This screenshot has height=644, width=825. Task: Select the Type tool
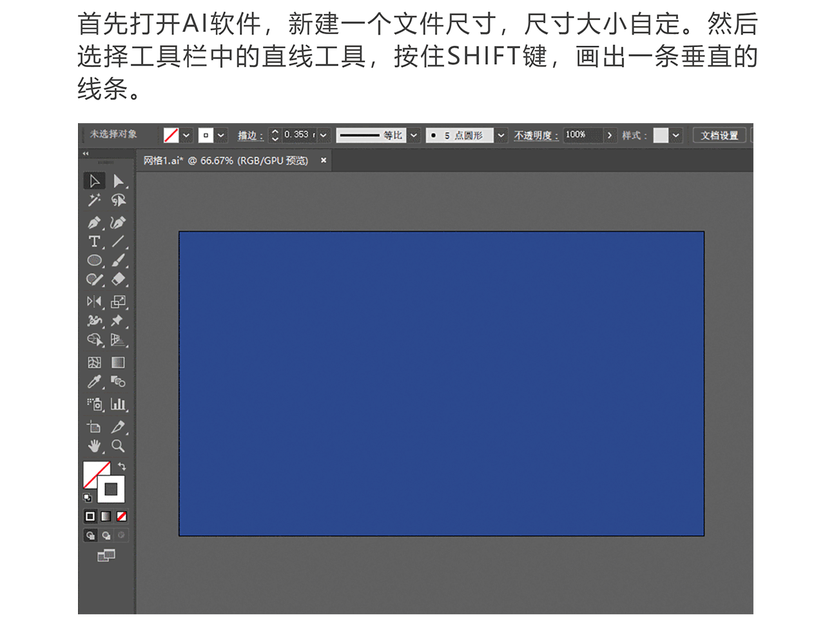click(x=94, y=242)
